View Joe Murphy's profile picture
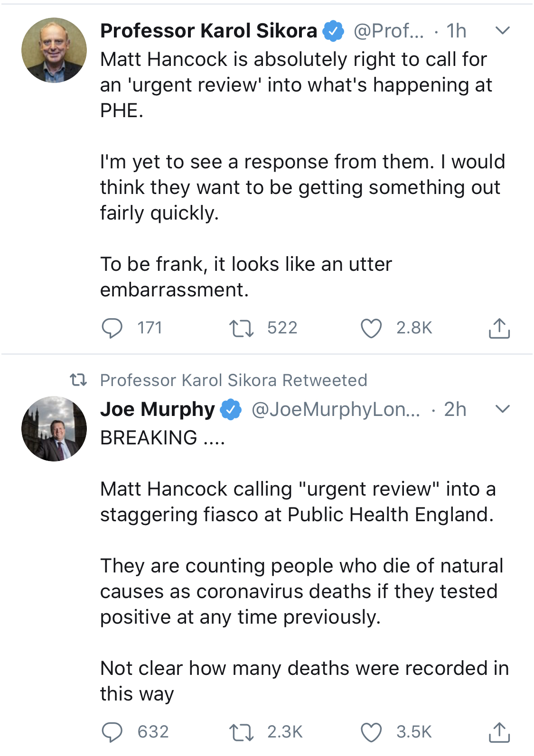This screenshot has width=534, height=756. (x=54, y=429)
